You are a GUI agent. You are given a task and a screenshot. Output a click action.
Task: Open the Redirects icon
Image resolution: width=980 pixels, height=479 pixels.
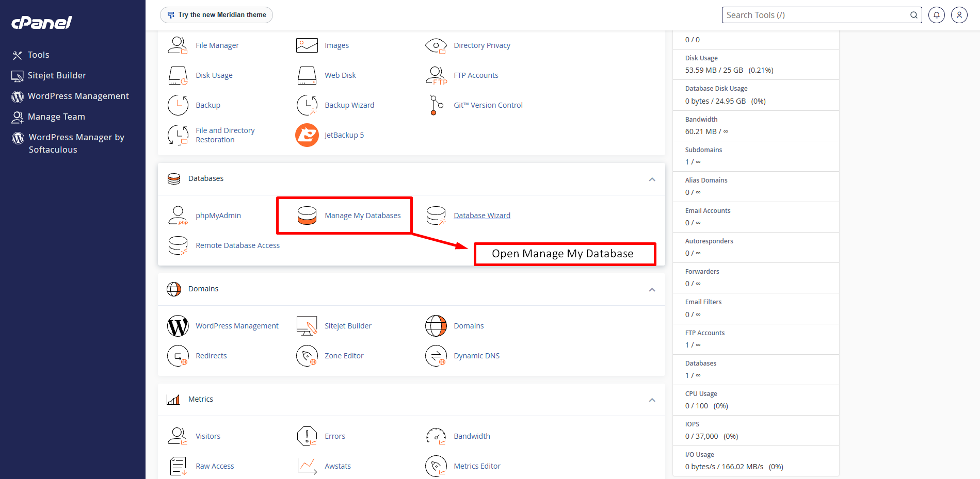tap(178, 356)
